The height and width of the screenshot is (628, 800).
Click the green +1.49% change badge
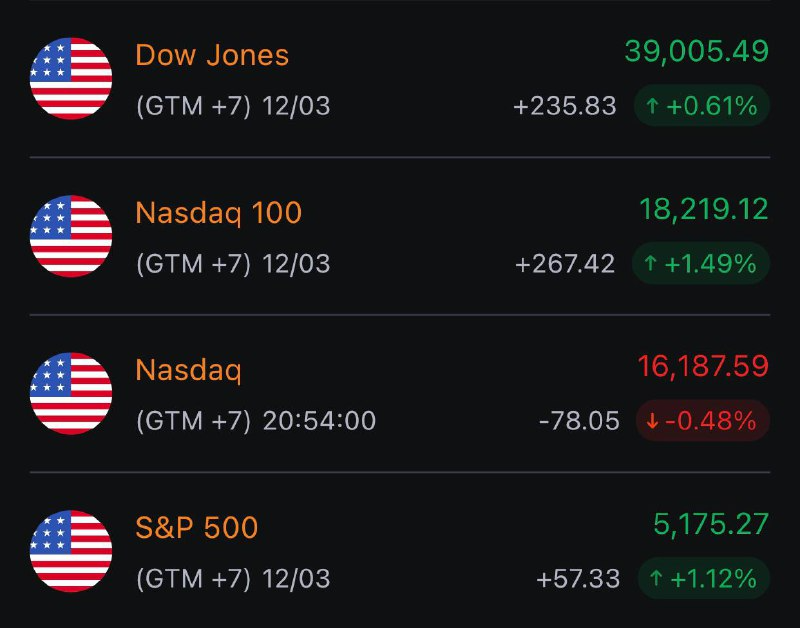(x=701, y=263)
